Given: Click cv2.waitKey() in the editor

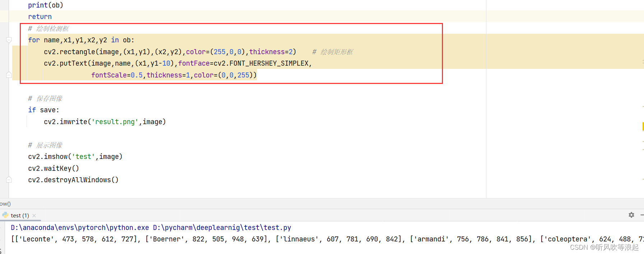Looking at the screenshot, I should tap(53, 168).
